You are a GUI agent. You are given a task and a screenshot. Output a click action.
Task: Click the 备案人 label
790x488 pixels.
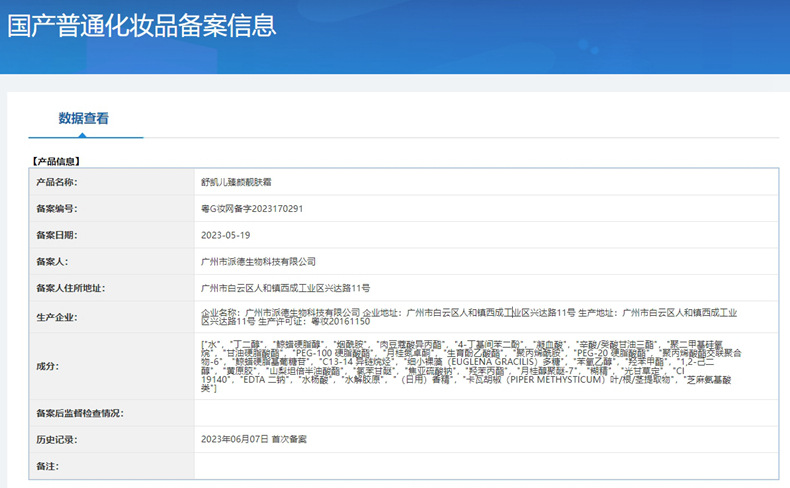coord(52,262)
